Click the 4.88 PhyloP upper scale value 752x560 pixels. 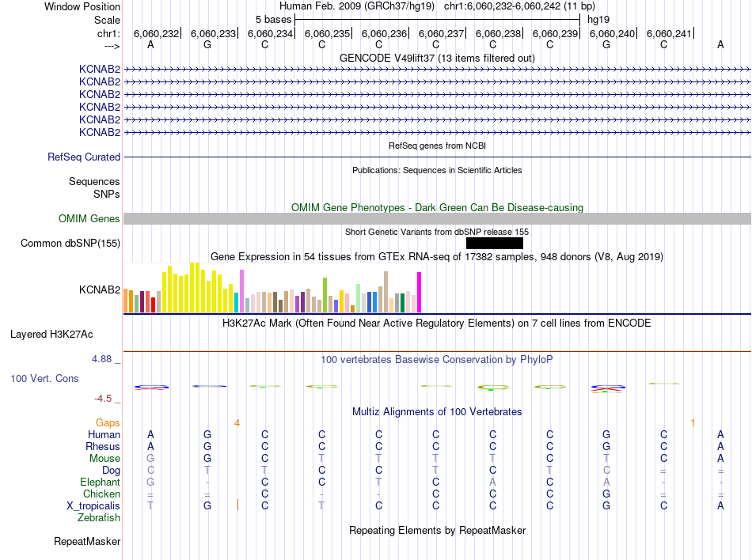coord(101,359)
